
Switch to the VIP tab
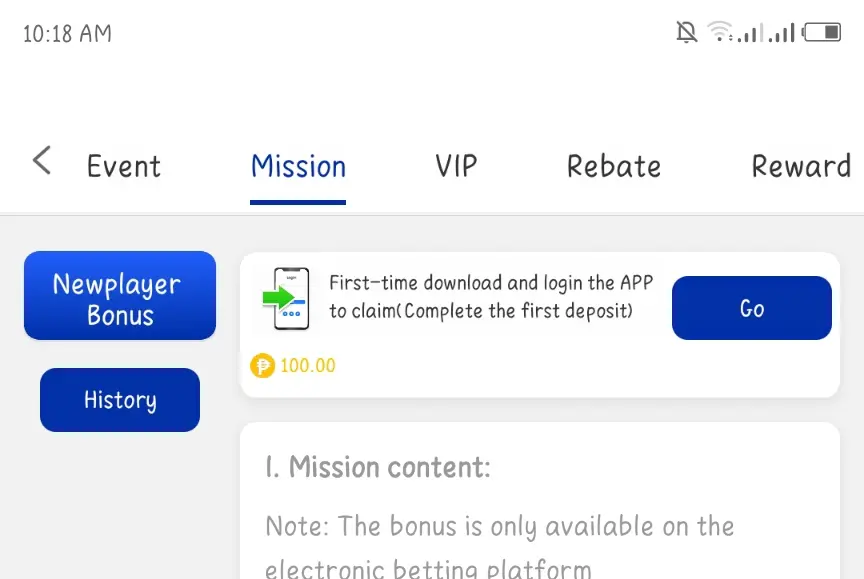coord(456,166)
